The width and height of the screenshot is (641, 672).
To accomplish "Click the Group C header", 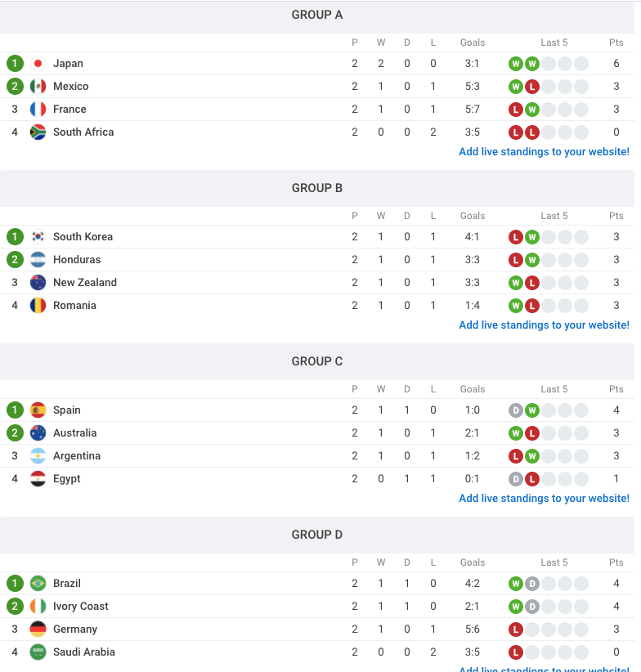I will click(x=317, y=361).
